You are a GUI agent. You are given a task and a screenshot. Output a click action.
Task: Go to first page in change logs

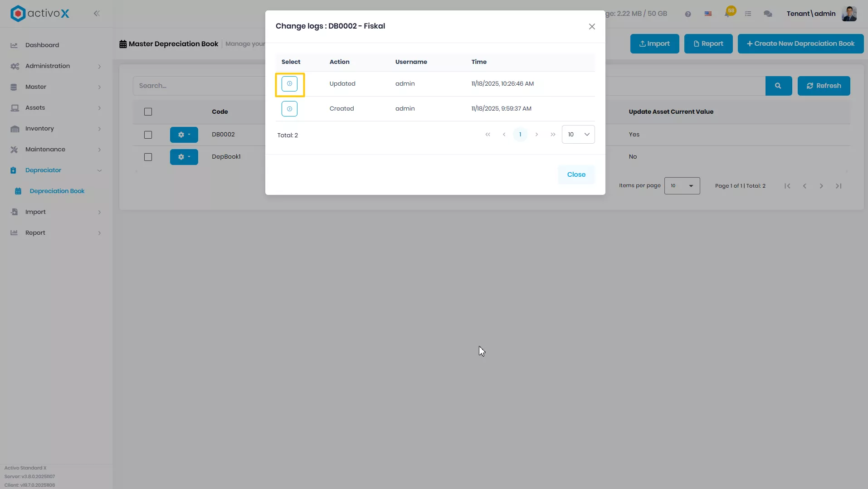coord(488,135)
